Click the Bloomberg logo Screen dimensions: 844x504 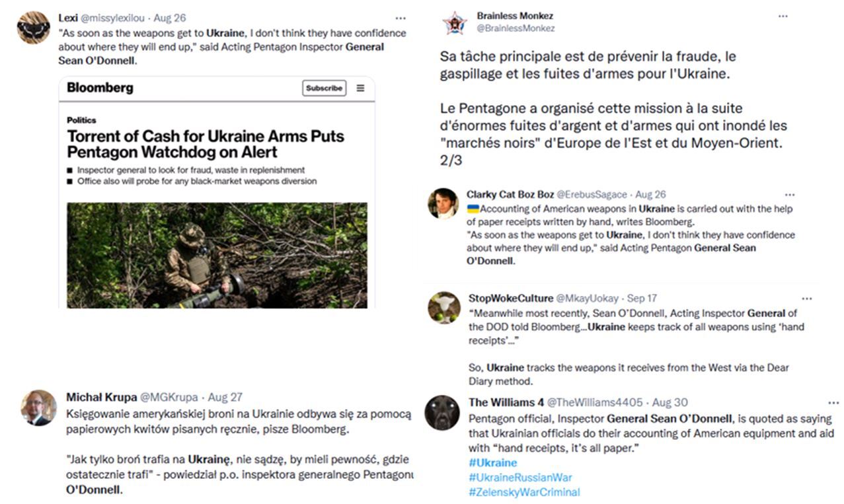pyautogui.click(x=100, y=87)
